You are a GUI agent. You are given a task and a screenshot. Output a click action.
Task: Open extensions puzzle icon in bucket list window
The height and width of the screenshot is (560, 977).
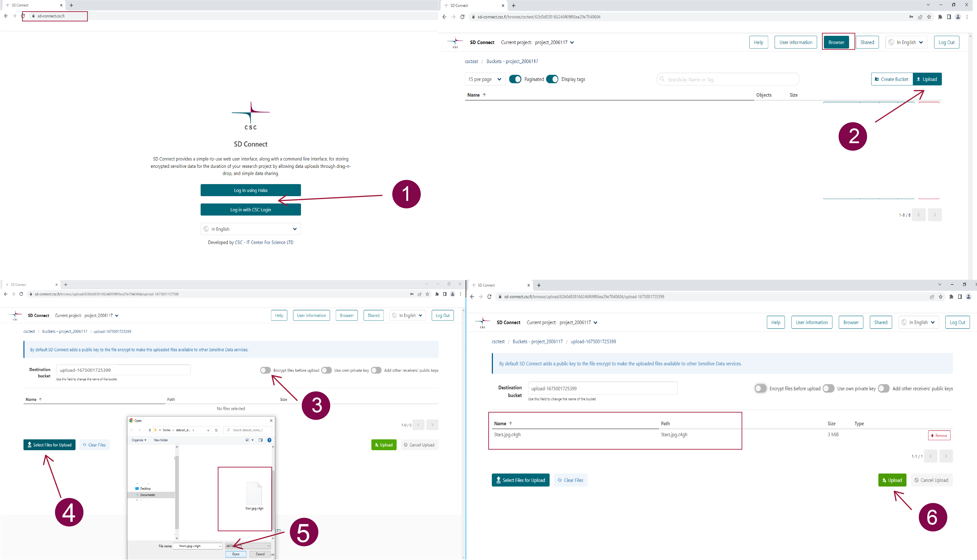[940, 17]
